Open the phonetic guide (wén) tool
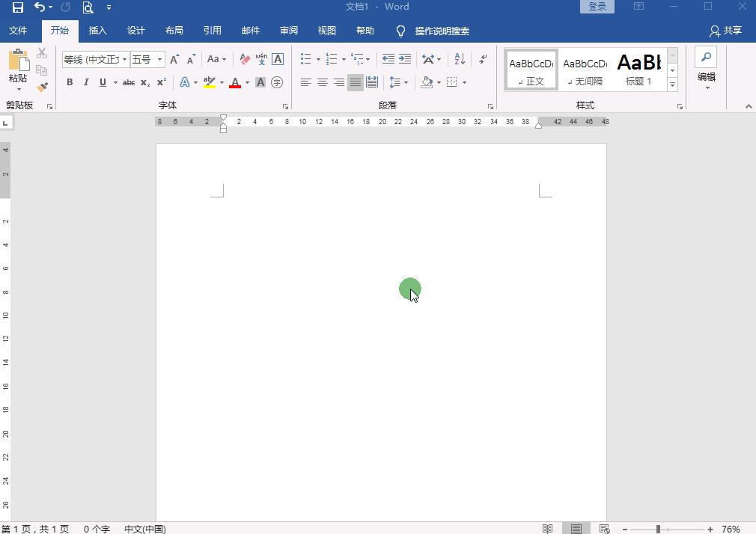 (x=261, y=59)
